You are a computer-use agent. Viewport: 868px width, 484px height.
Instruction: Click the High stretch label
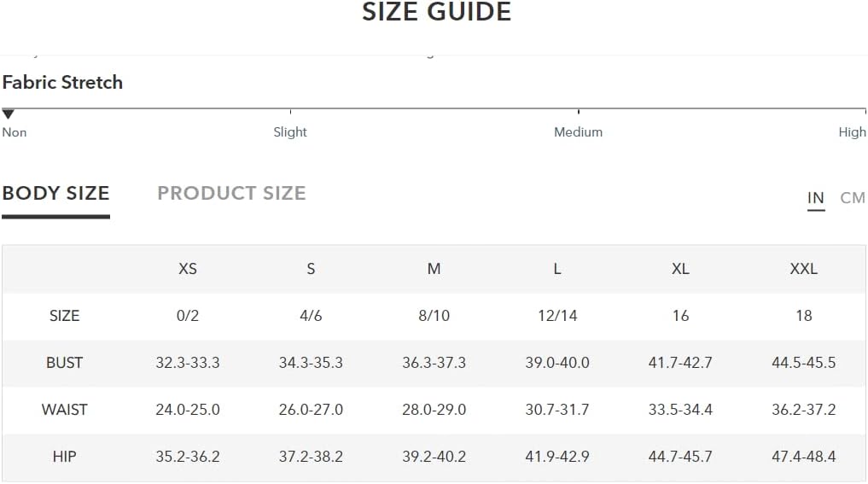853,132
